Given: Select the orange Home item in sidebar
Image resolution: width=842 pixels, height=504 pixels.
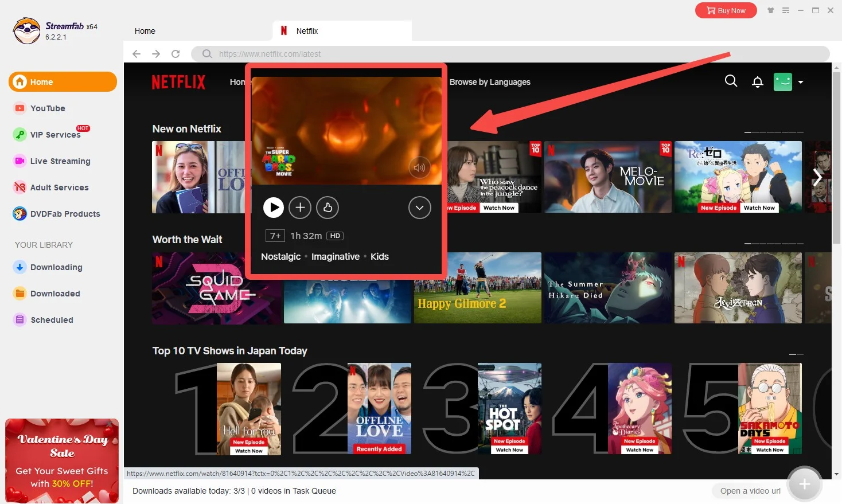Looking at the screenshot, I should click(x=63, y=82).
